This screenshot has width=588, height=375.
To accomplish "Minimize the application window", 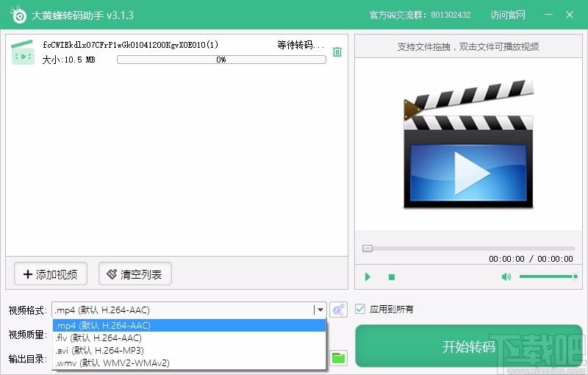I will tap(548, 15).
